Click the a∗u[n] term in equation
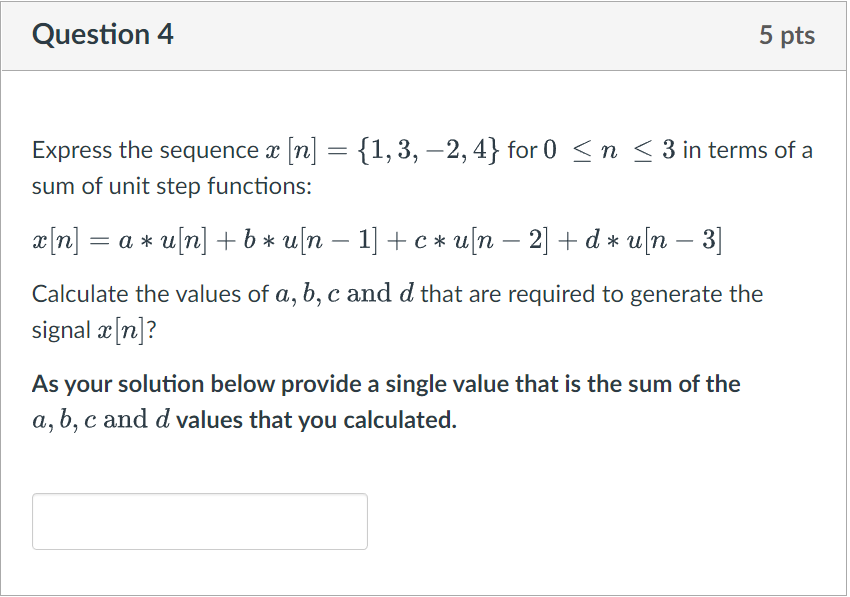850x597 pixels. tap(163, 239)
